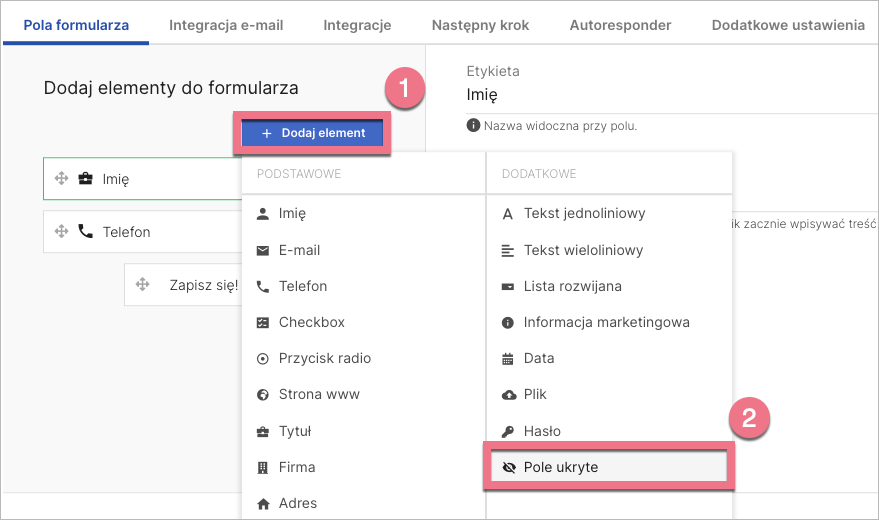This screenshot has height=520, width=879.
Task: Click the move icon next to Zapisz się!
Action: pyautogui.click(x=141, y=285)
